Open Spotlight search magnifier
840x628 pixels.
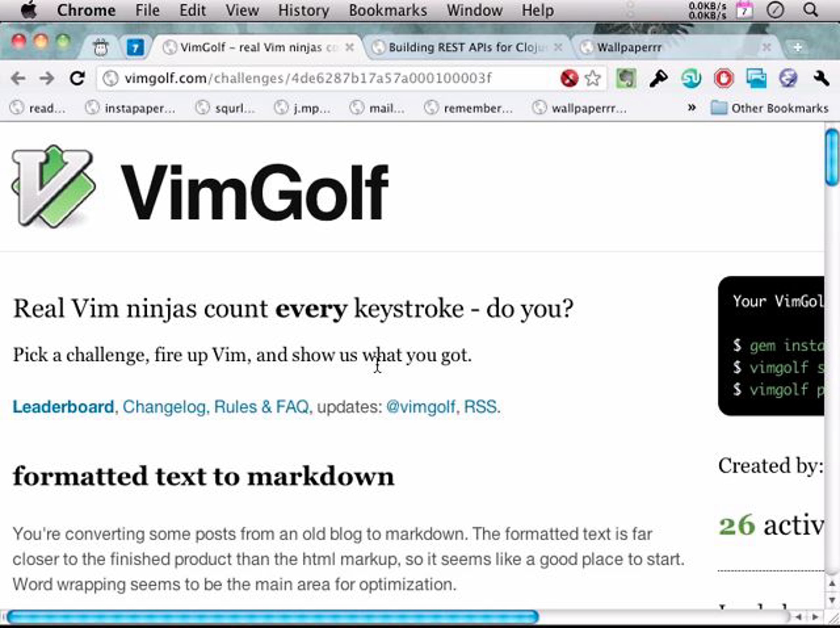pyautogui.click(x=810, y=10)
